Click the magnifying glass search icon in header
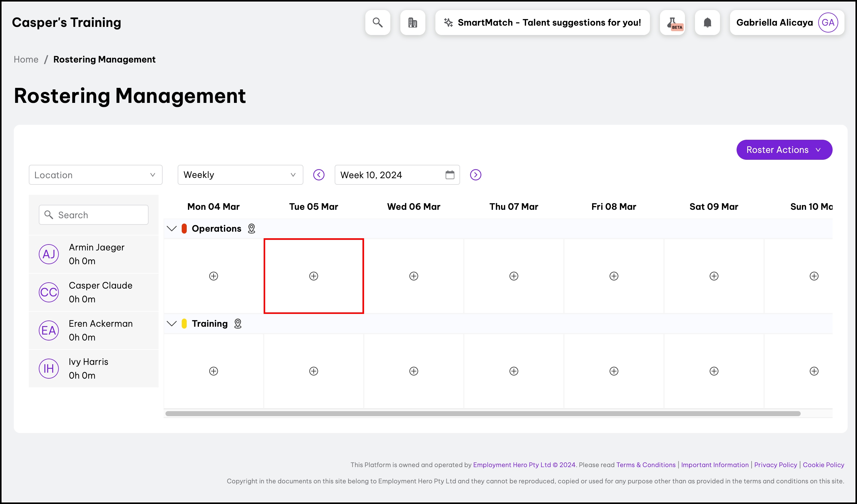This screenshot has height=504, width=857. [378, 23]
